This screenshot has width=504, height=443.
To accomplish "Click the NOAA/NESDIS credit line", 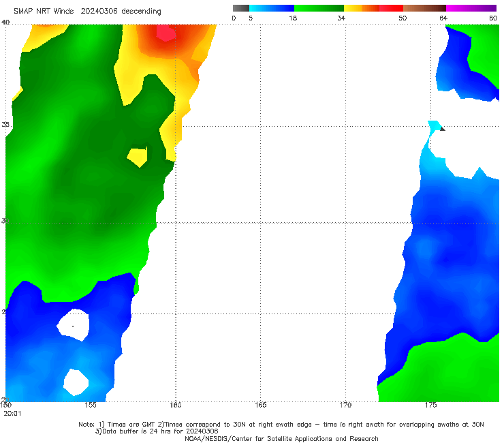I will [281, 439].
